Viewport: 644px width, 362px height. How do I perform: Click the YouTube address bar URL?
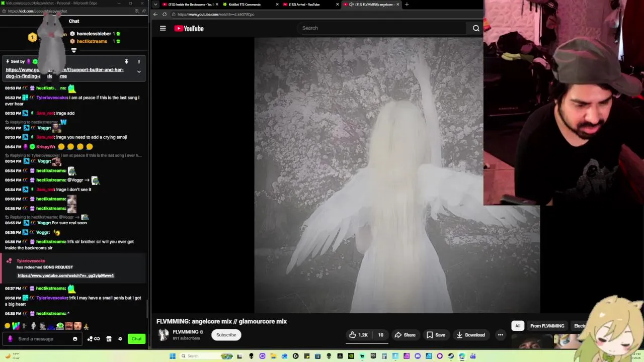[216, 14]
